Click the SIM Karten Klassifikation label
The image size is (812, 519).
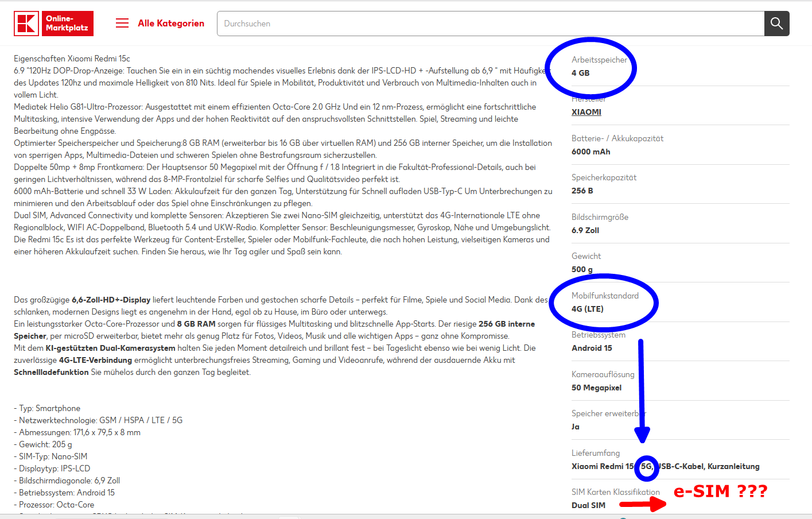616,492
